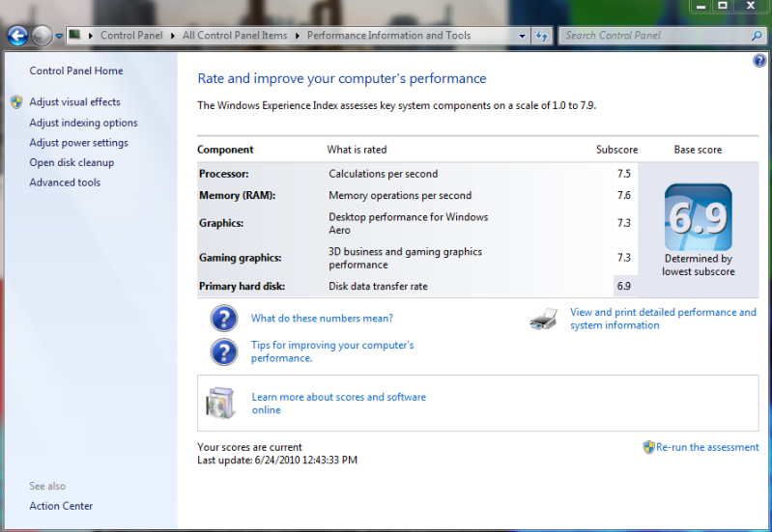Screen dimensions: 772x532
Task: Open the recent pages dropdown arrow
Action: point(59,37)
